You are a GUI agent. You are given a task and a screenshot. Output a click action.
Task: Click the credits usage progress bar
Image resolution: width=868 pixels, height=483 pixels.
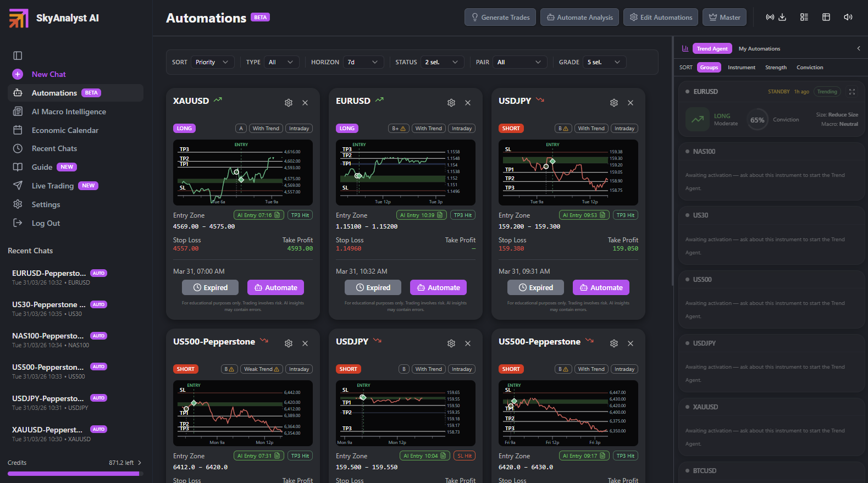pos(75,473)
